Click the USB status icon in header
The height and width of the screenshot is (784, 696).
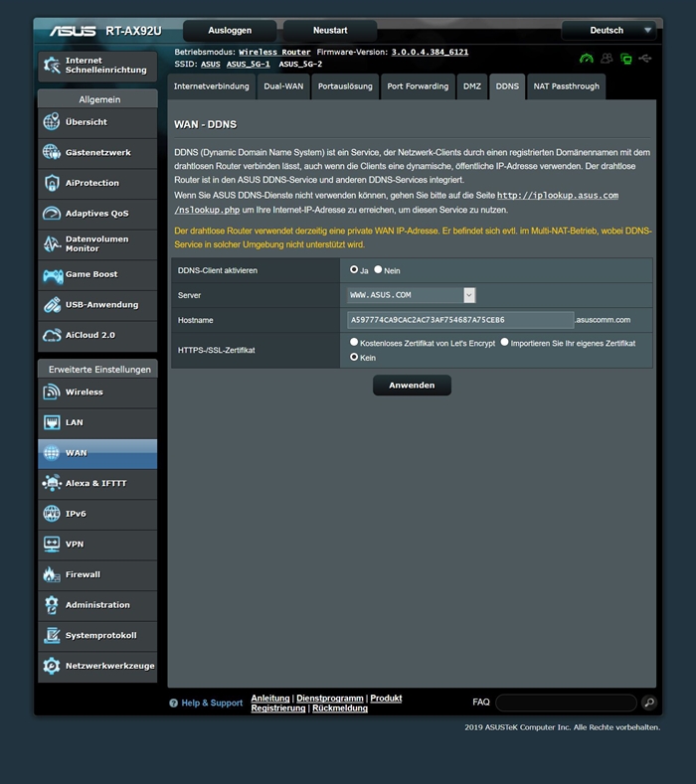pos(645,59)
